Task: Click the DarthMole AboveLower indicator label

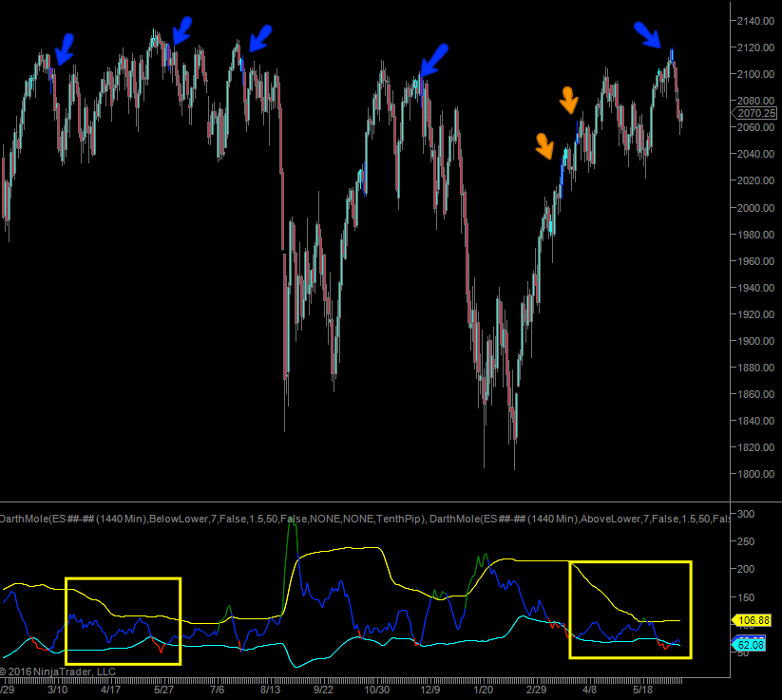Action: click(580, 519)
